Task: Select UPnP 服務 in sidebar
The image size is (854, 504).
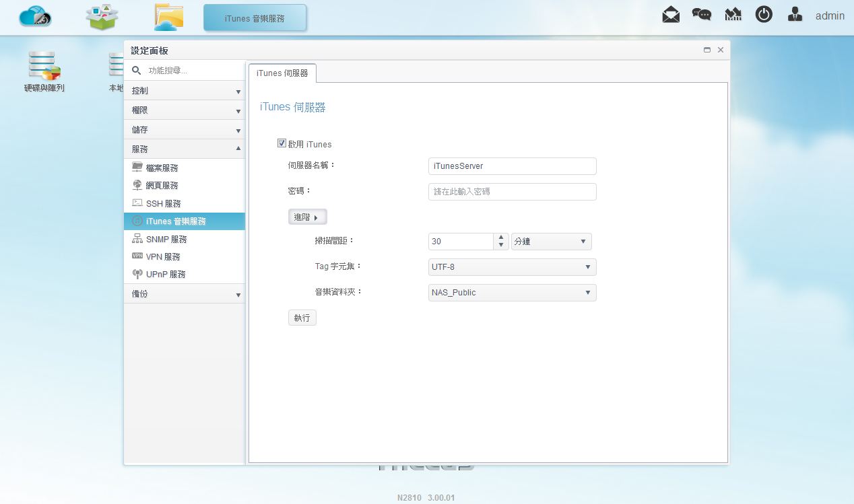Action: pos(185,275)
